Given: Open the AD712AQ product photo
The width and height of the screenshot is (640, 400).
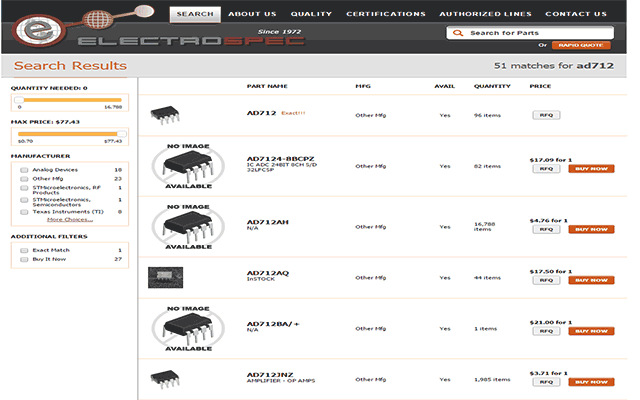Looking at the screenshot, I should pos(165,278).
